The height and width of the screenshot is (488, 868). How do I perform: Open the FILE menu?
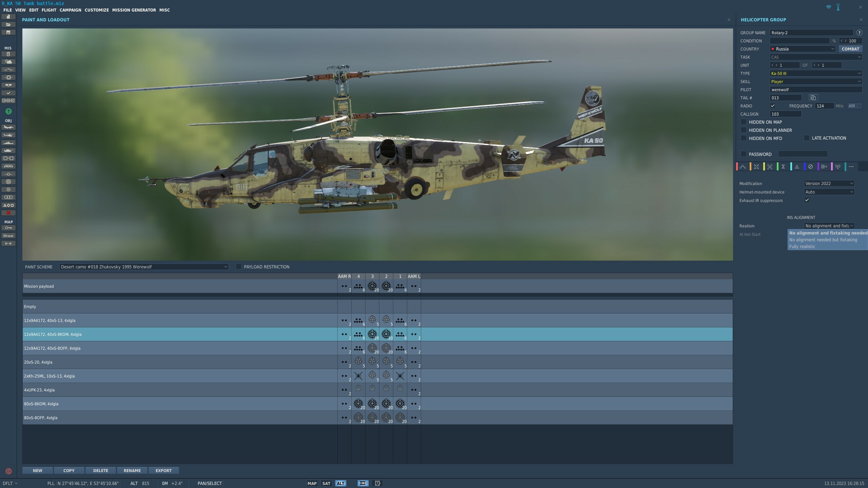[x=7, y=10]
